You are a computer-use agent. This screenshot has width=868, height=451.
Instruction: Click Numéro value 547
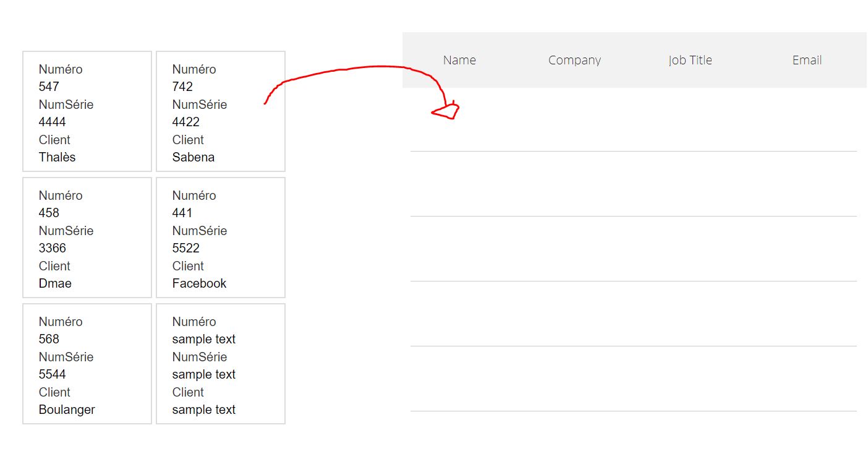pos(49,87)
